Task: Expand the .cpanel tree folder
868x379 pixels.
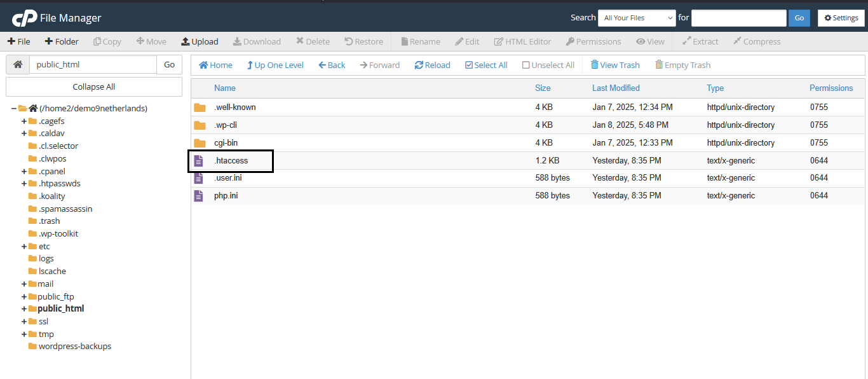Action: 24,171
